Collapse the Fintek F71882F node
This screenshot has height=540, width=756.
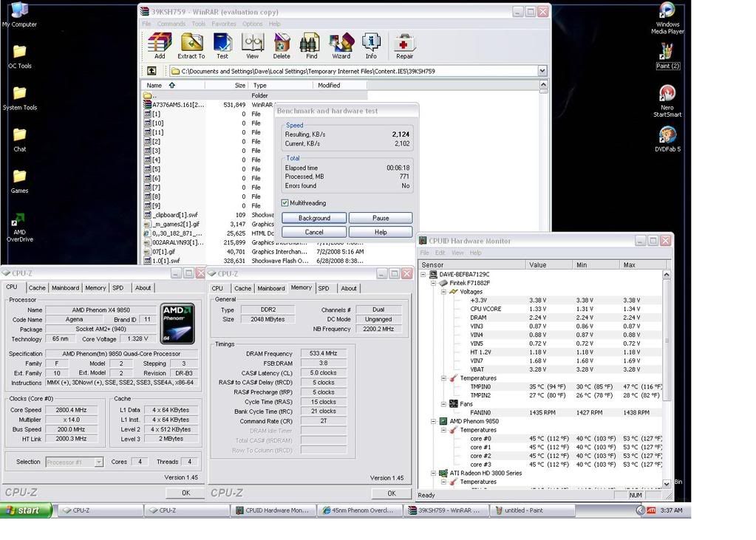click(434, 283)
